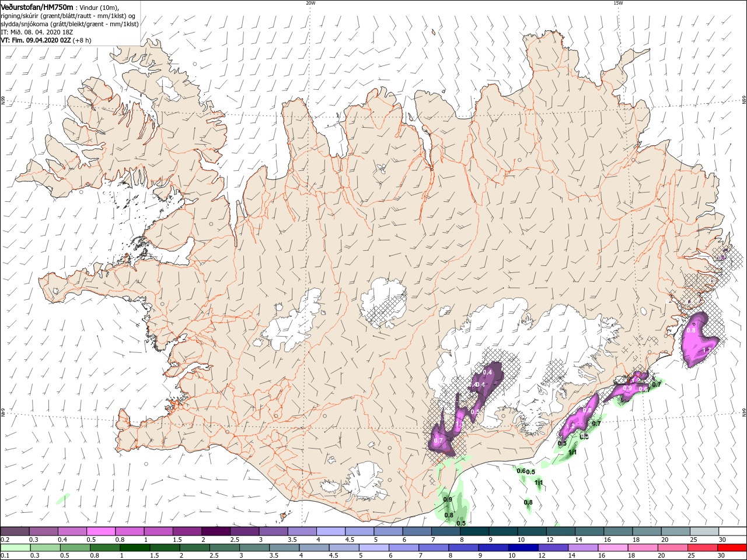Image resolution: width=747 pixels, height=560 pixels.
Task: Click the '20W' longitude label
Action: click(x=310, y=3)
